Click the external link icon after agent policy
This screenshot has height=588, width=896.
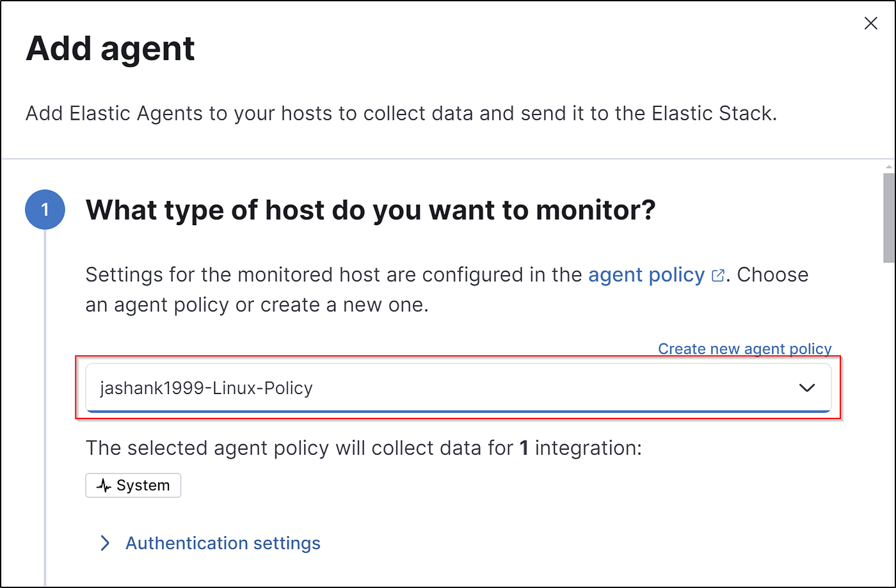click(718, 276)
